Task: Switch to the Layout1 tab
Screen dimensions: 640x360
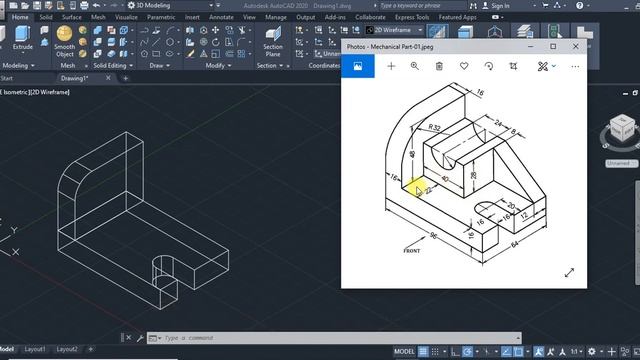Action: click(x=35, y=349)
